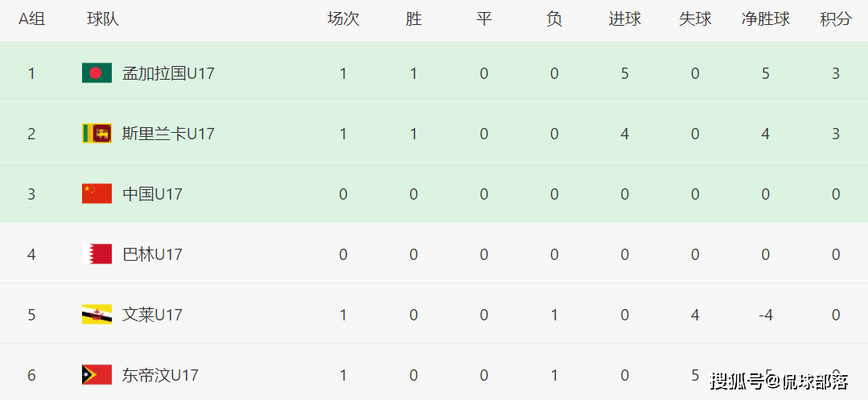The height and width of the screenshot is (400, 868).
Task: Click the 进球 column header
Action: click(624, 19)
